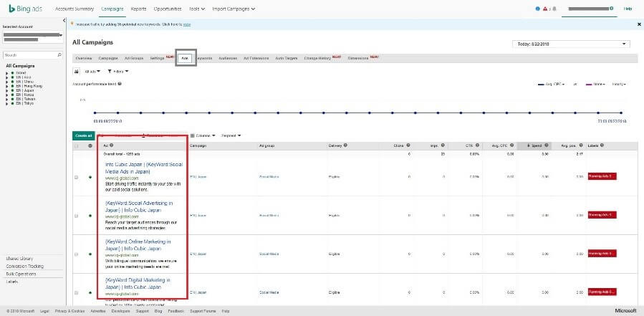Expand the Filters dropdown
Image resolution: width=644 pixels, height=316 pixels.
tap(115, 72)
